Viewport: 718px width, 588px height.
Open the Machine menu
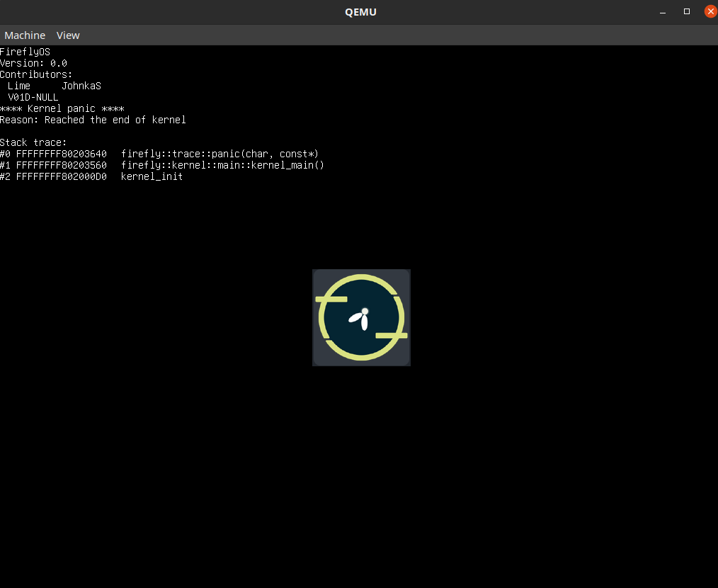click(x=25, y=35)
